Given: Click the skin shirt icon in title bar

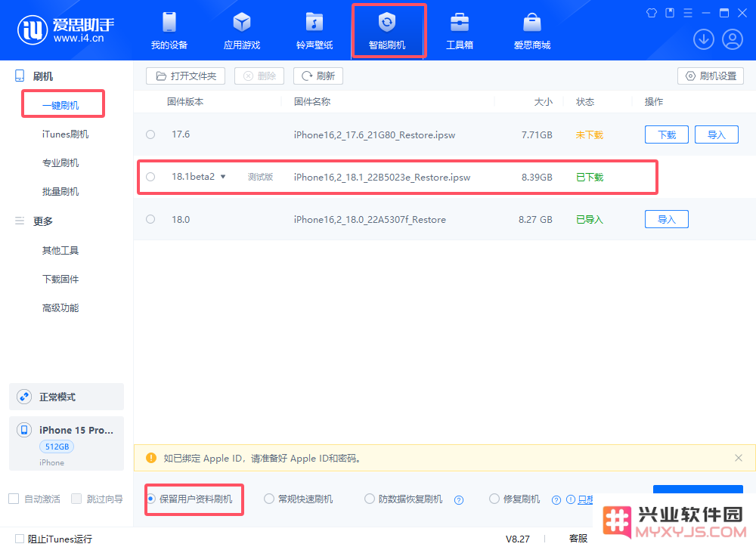Looking at the screenshot, I should [652, 13].
